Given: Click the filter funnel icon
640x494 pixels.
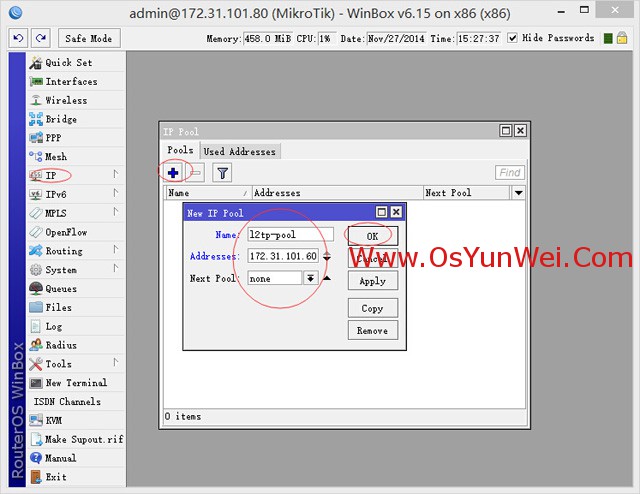Looking at the screenshot, I should [222, 173].
